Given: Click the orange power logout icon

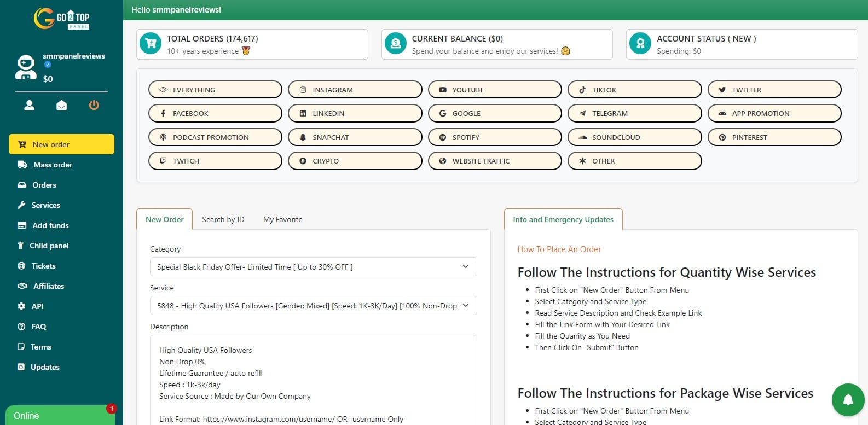Looking at the screenshot, I should tap(94, 105).
